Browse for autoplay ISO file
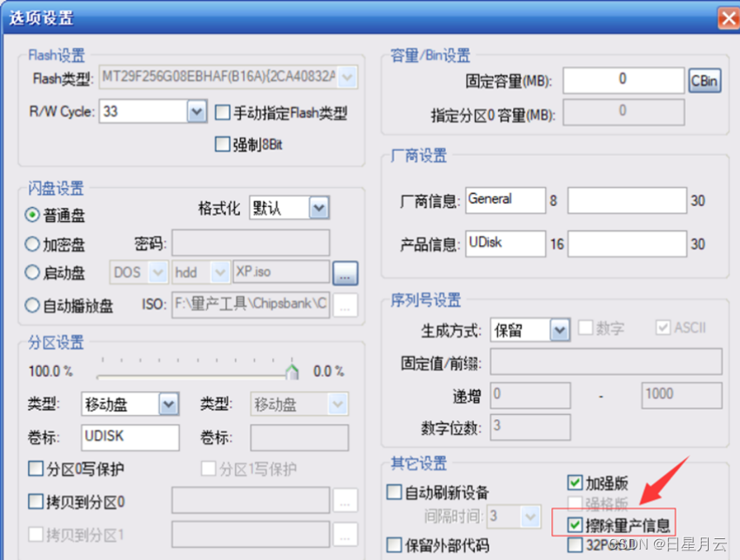Screen dimensions: 740x560 345,305
